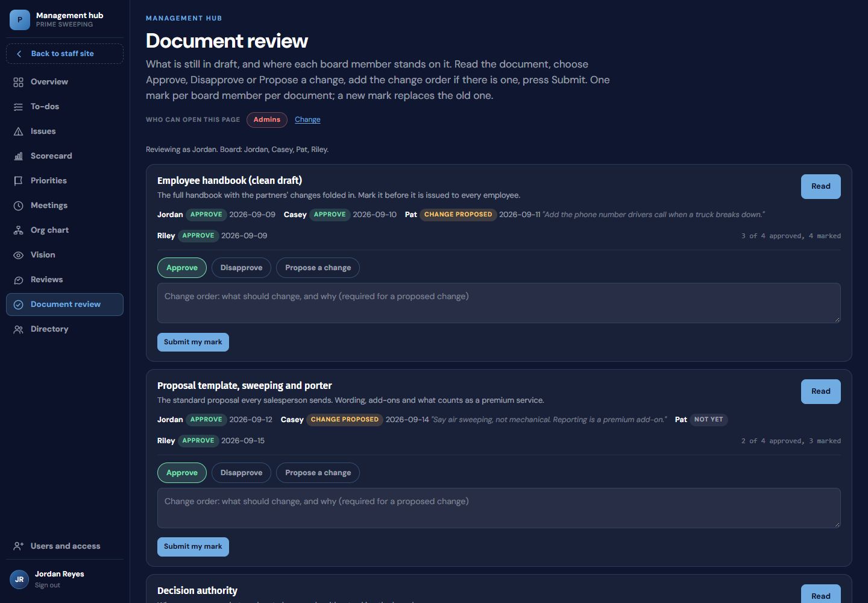Screen dimensions: 868x603
Task: Click the Document review checkmark icon
Action: tap(19, 305)
